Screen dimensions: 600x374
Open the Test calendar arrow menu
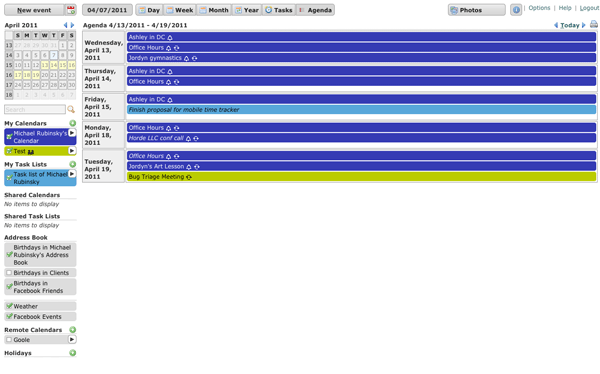(x=72, y=151)
